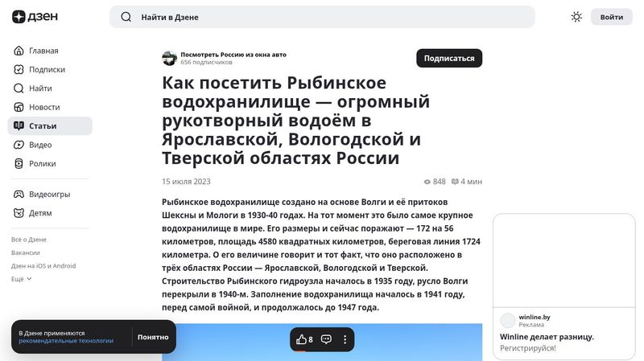Open the three-dot more options menu

tap(345, 339)
